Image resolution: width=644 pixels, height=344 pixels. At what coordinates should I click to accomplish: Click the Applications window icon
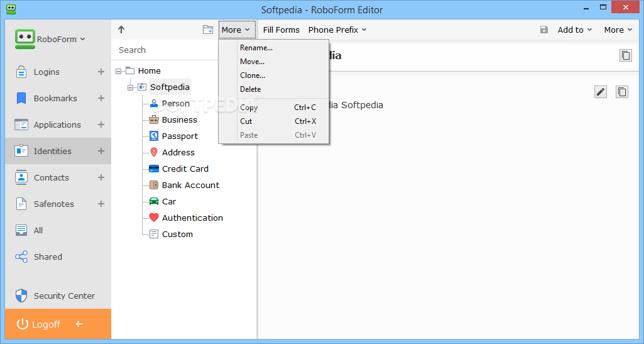pos(21,125)
